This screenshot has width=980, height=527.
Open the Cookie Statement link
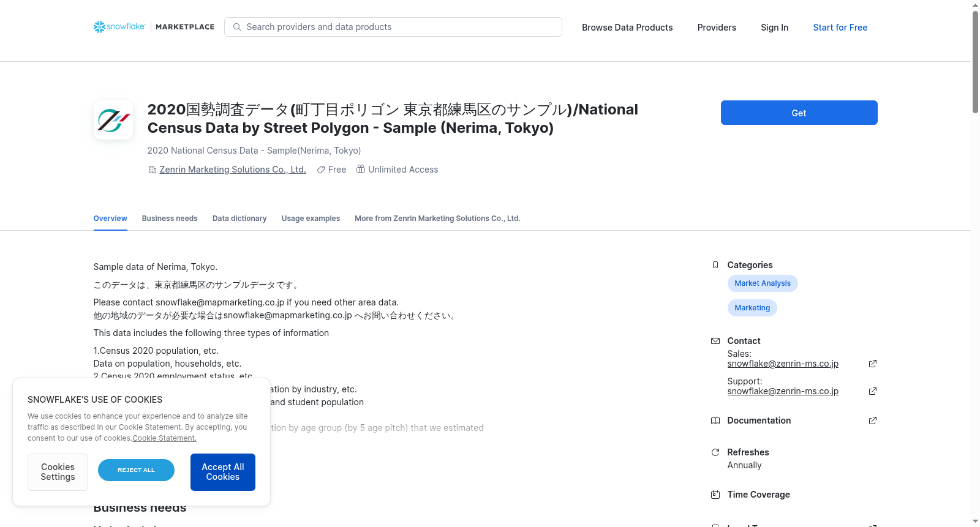[164, 438]
